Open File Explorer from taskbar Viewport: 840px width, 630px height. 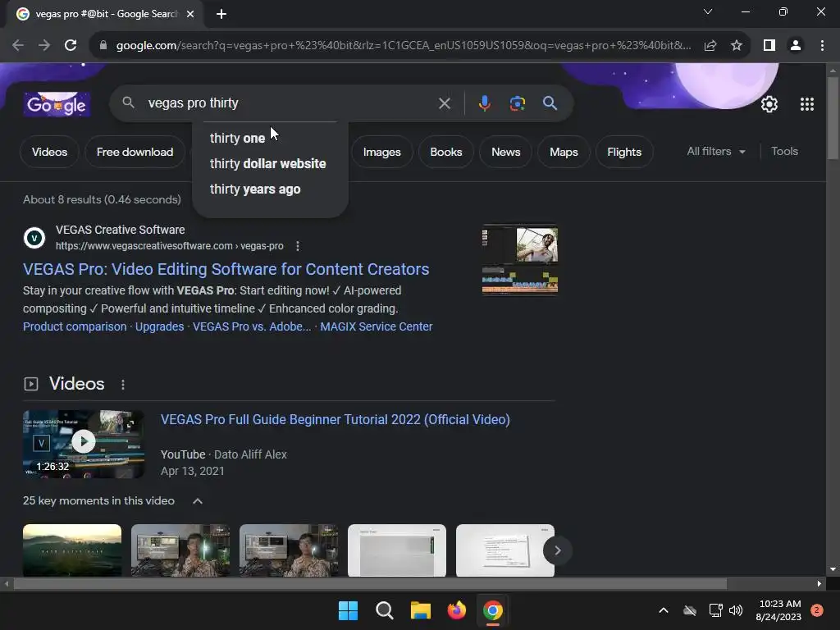(x=421, y=610)
